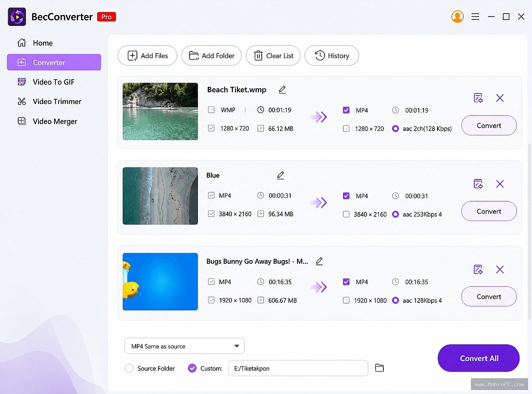Open output settings icon for Beach Tiket.wmp
The height and width of the screenshot is (394, 532).
[478, 98]
